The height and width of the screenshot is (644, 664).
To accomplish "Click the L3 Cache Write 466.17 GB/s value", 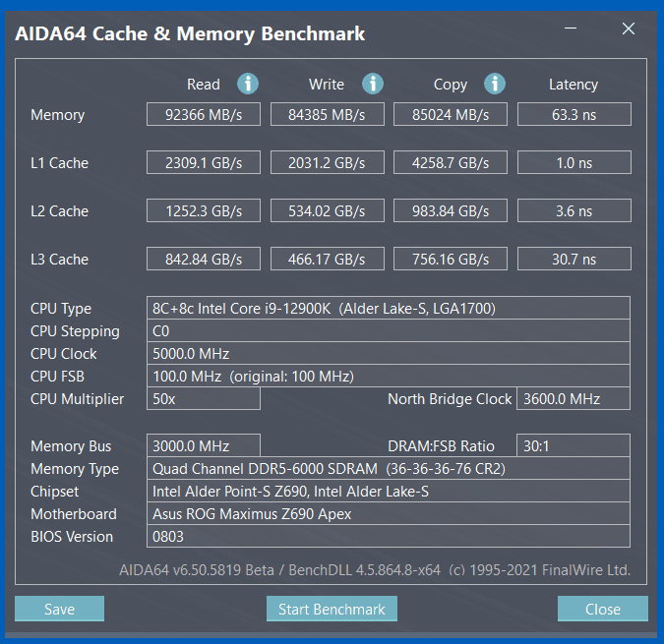I will (328, 259).
